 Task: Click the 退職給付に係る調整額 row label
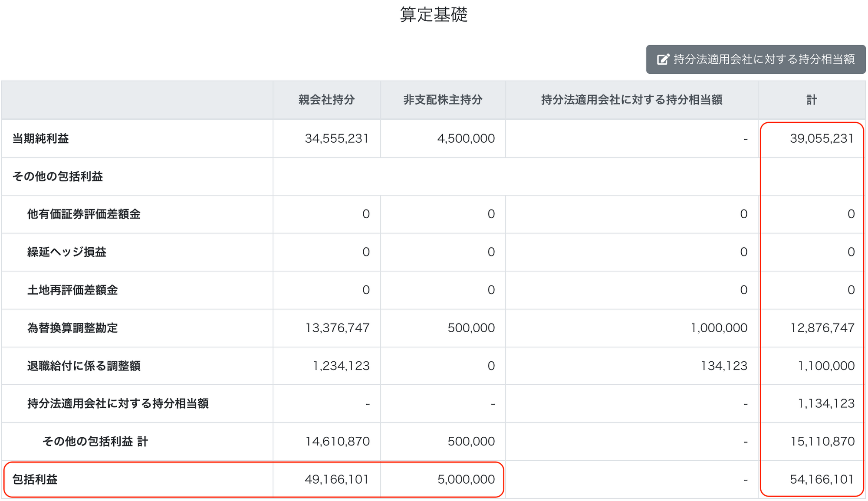click(x=84, y=366)
